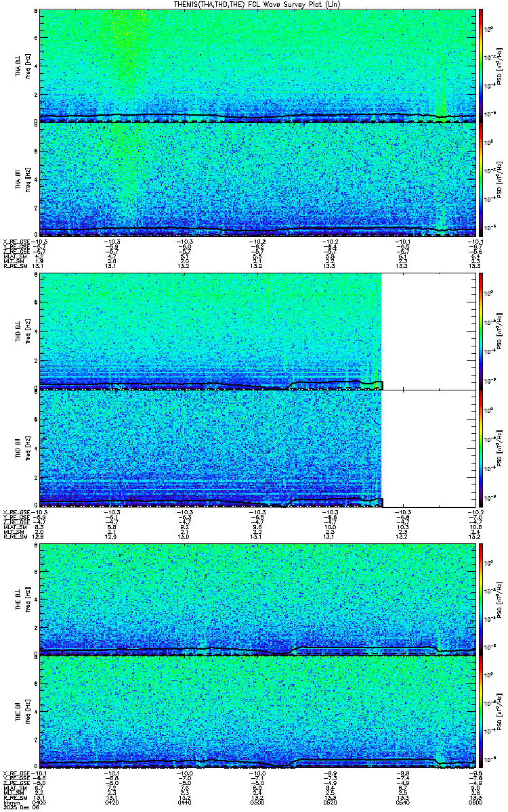Select the THE B-parallel spectrogram panel
The image size is (508, 812).
257,712
